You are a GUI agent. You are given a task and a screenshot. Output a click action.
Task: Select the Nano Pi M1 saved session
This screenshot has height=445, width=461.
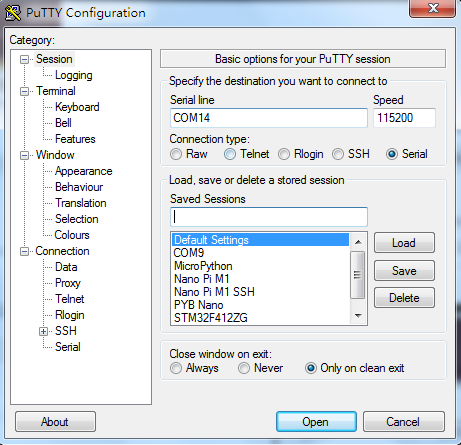[x=260, y=279]
